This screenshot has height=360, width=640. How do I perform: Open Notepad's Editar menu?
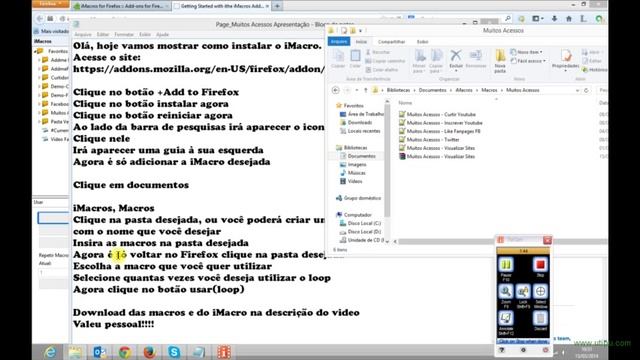coord(103,35)
